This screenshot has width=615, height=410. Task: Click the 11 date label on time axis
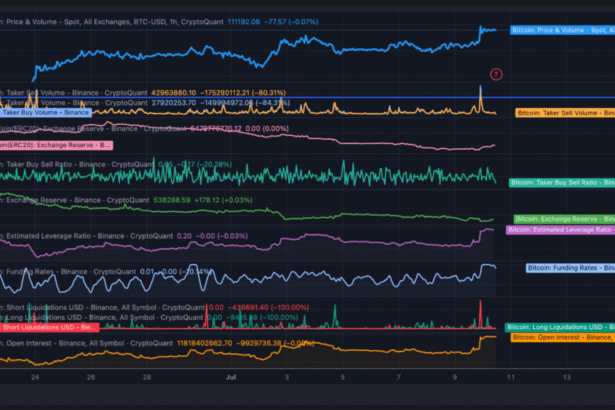(x=510, y=378)
